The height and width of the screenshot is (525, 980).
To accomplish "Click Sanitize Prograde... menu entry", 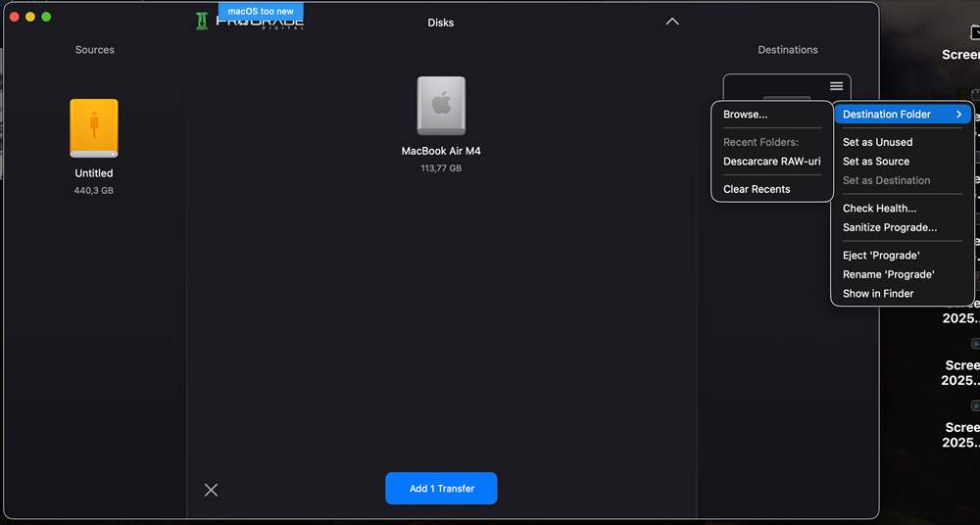I will (889, 227).
